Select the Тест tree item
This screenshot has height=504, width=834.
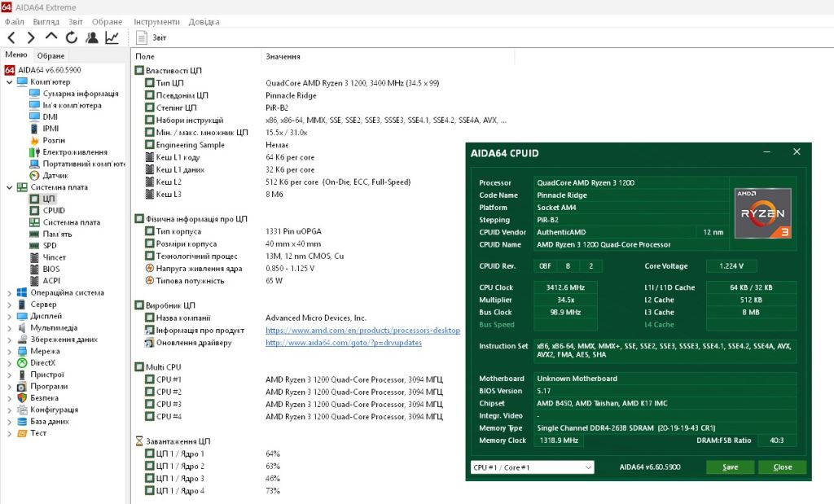38,433
